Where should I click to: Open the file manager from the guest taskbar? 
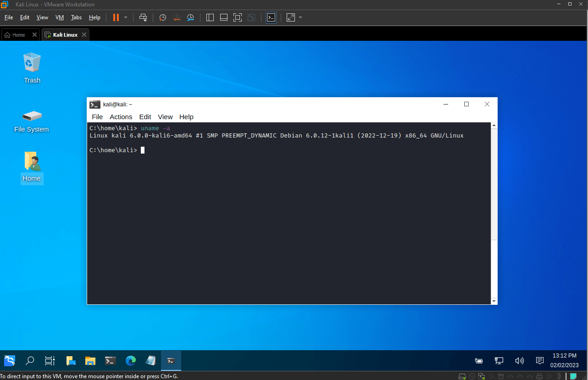tap(90, 361)
